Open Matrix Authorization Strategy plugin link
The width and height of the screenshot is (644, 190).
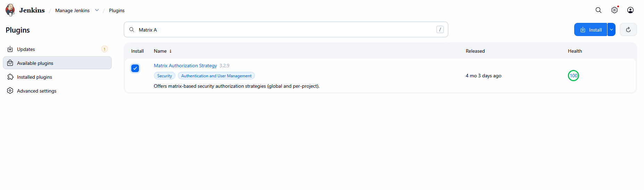coord(185,66)
